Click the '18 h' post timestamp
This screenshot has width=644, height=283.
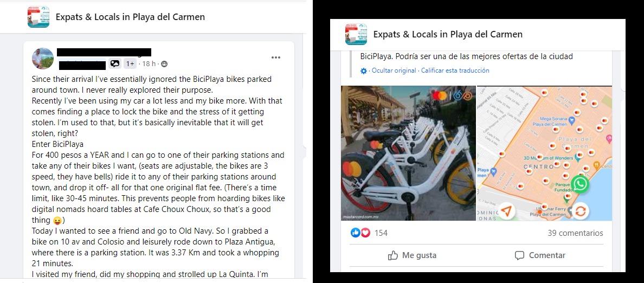pos(149,64)
